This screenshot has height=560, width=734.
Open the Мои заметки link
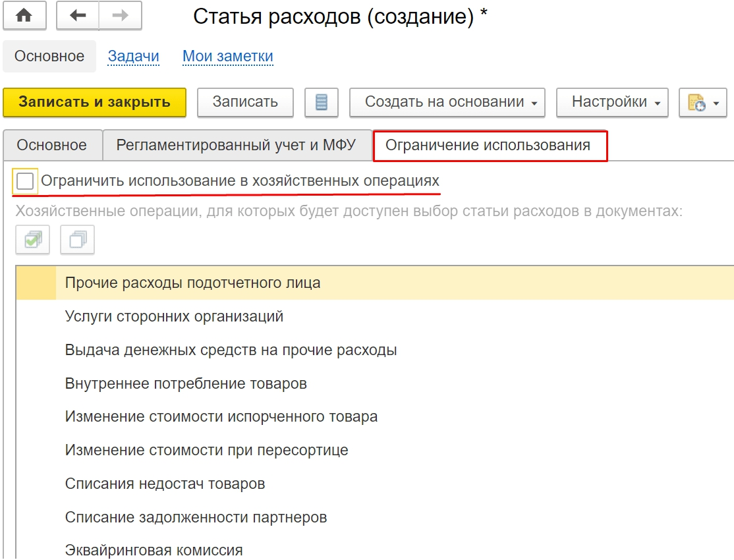point(227,56)
